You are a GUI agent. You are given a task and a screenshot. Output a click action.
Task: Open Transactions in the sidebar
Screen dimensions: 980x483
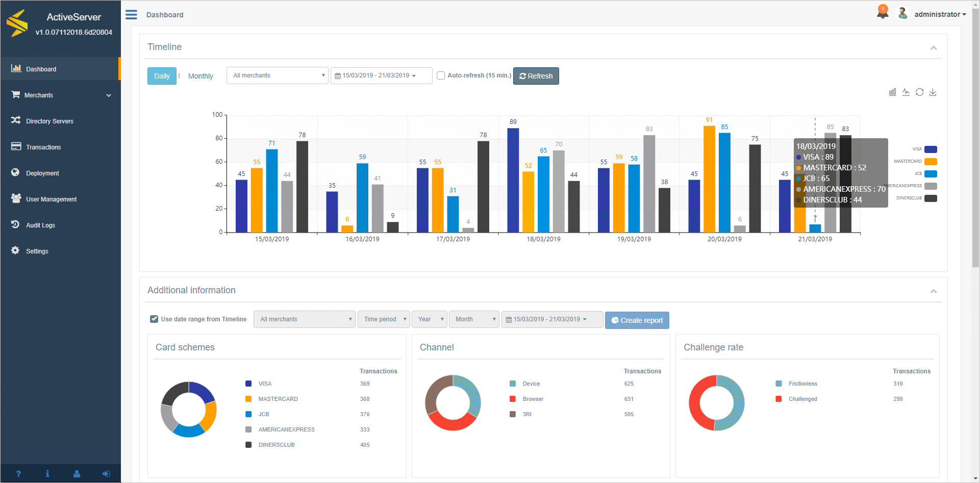pos(43,147)
